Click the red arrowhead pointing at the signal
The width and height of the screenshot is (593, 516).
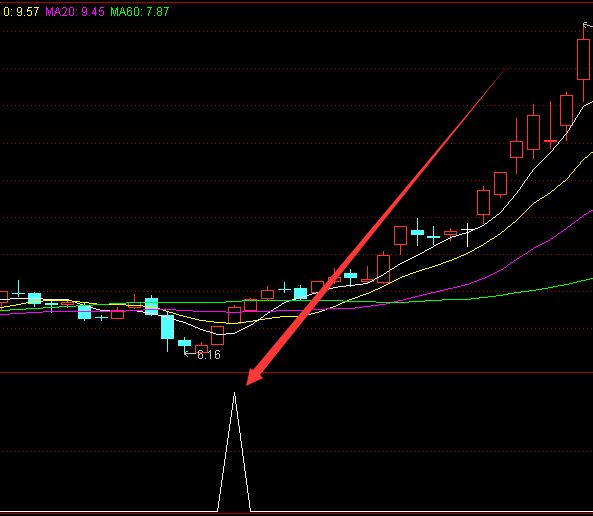tap(254, 376)
